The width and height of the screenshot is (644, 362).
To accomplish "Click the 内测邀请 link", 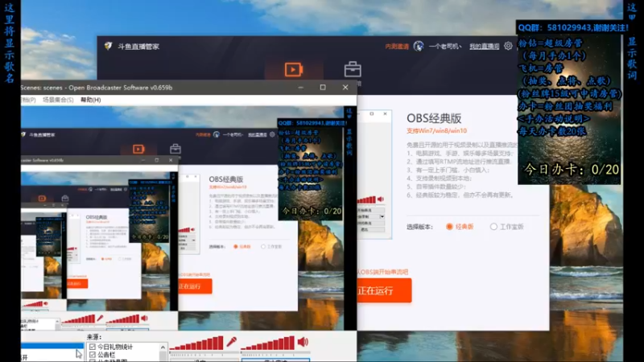I will pyautogui.click(x=397, y=47).
